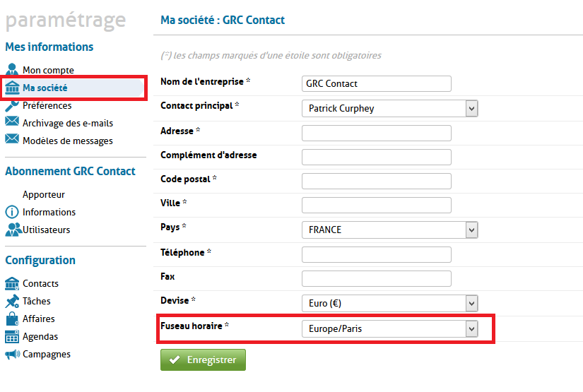Click the Archivage des e-mails envelope icon
The width and height of the screenshot is (583, 392).
coord(12,122)
